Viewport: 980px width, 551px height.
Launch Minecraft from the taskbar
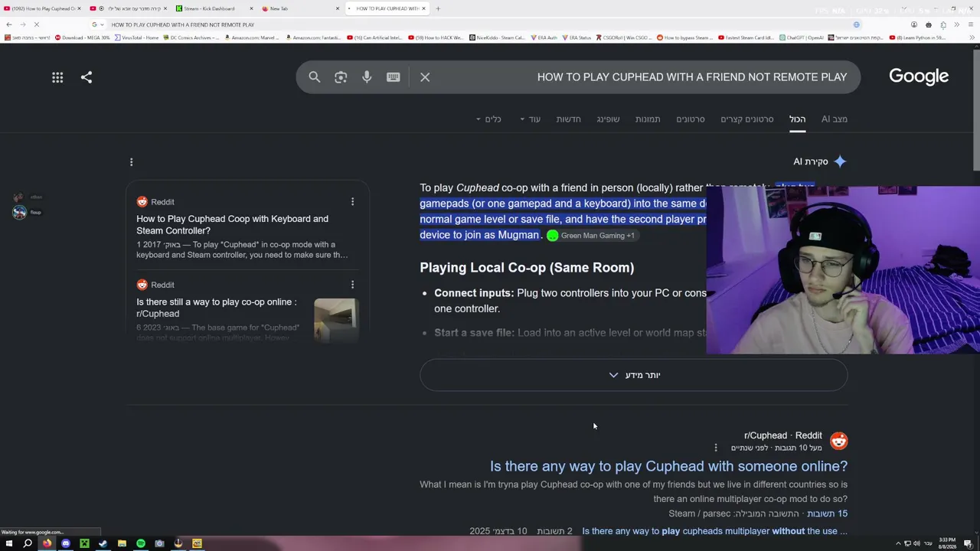tap(84, 543)
